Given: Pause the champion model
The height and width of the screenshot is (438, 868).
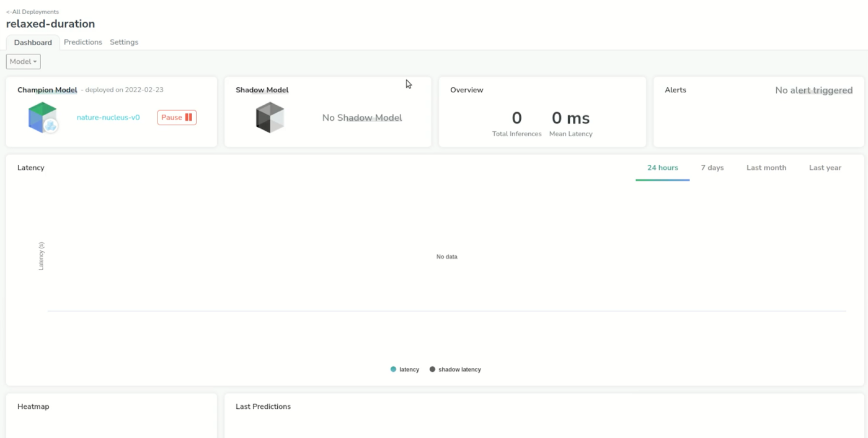Looking at the screenshot, I should 177,117.
